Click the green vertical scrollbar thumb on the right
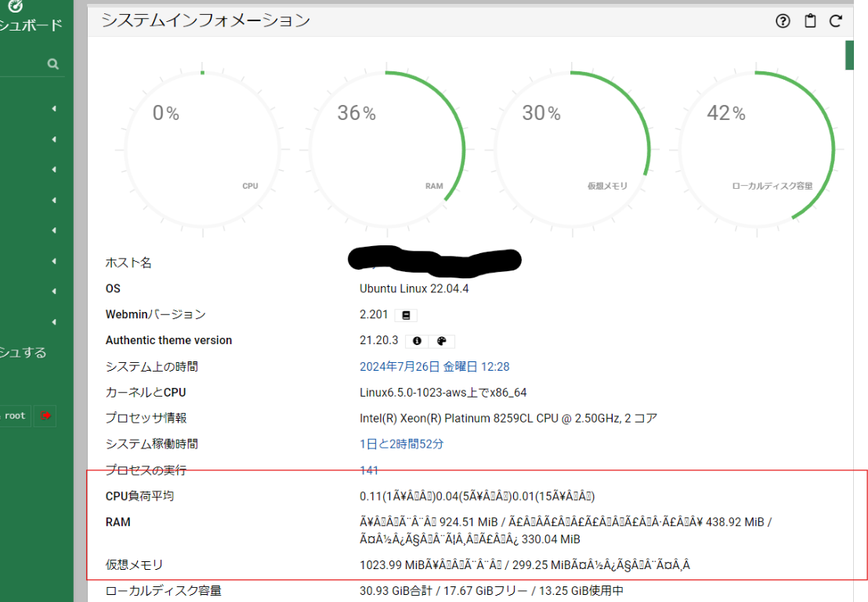This screenshot has width=868, height=602. [x=848, y=55]
